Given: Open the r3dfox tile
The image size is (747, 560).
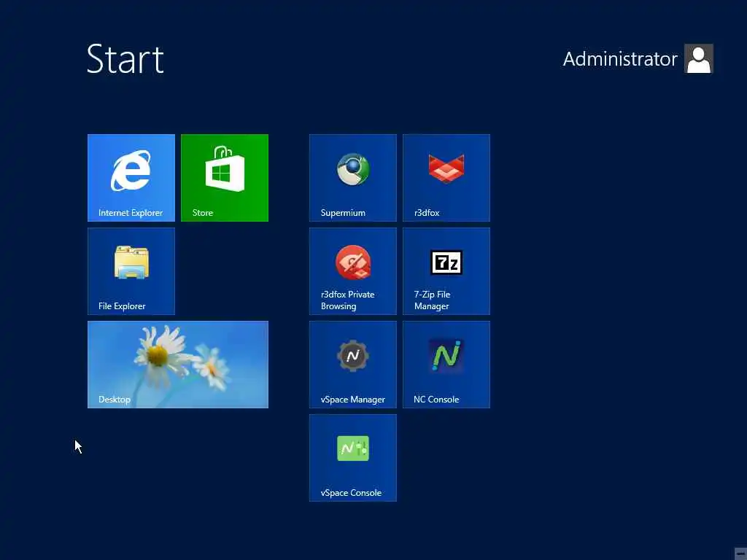Looking at the screenshot, I should 446,178.
